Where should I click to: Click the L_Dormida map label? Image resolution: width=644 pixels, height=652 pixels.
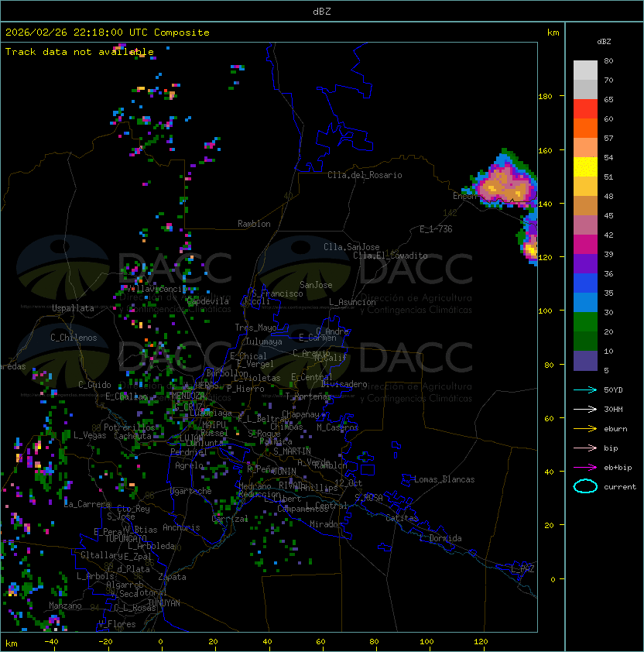tap(440, 538)
